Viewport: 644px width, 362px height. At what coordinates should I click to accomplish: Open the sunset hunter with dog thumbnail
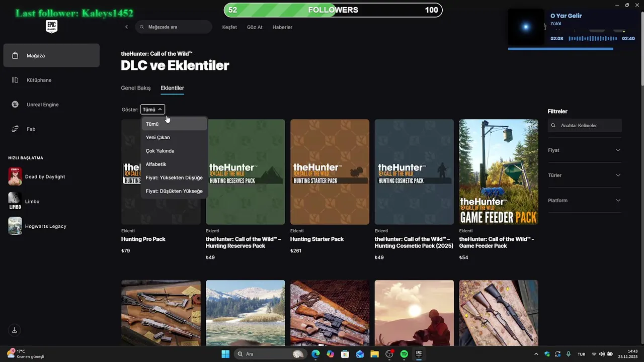[x=414, y=313]
